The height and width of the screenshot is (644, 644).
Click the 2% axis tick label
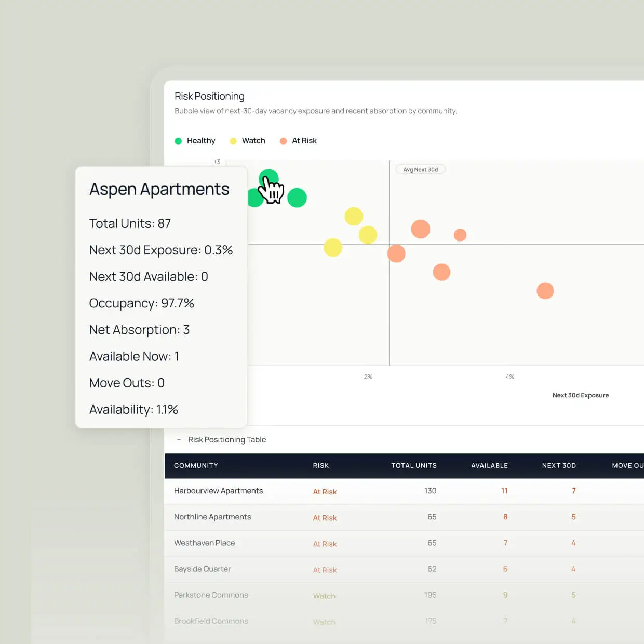(368, 377)
